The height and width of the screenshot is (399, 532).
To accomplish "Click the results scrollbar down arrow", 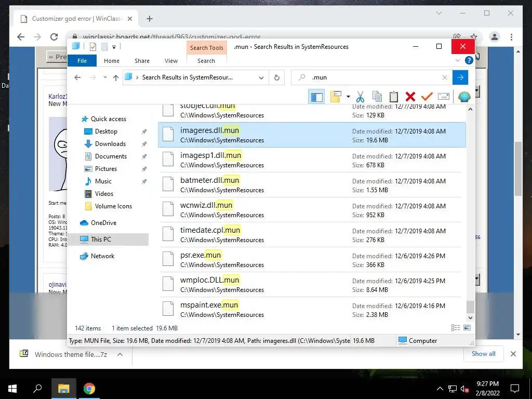I will click(470, 318).
